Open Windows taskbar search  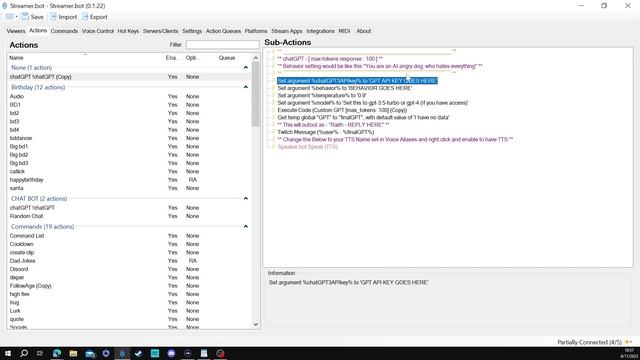click(24, 353)
